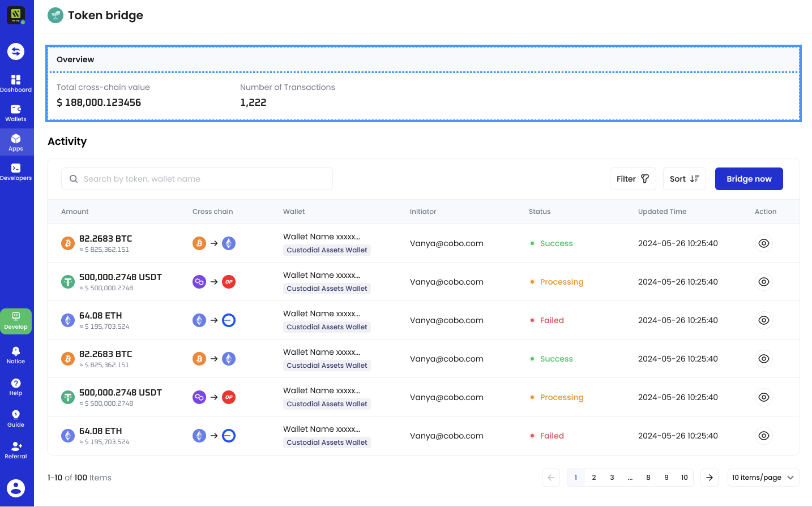Go to page 3 of the activity list
812x507 pixels.
[x=612, y=477]
